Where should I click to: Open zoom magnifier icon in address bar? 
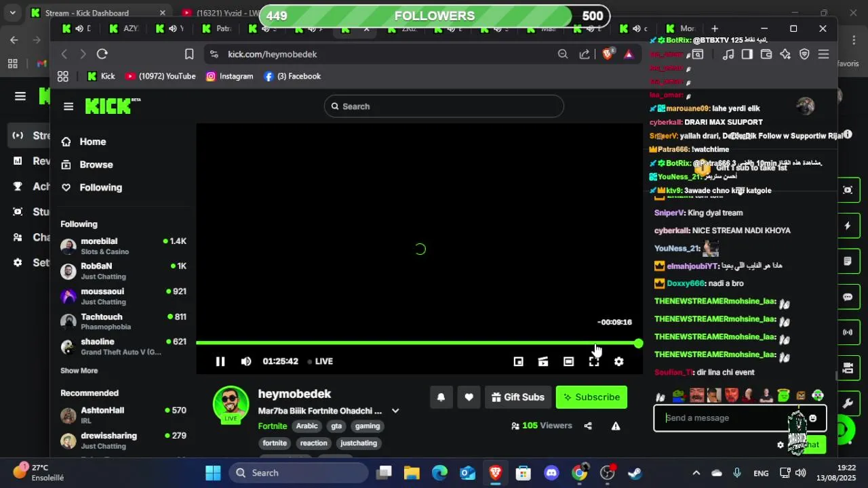(563, 54)
